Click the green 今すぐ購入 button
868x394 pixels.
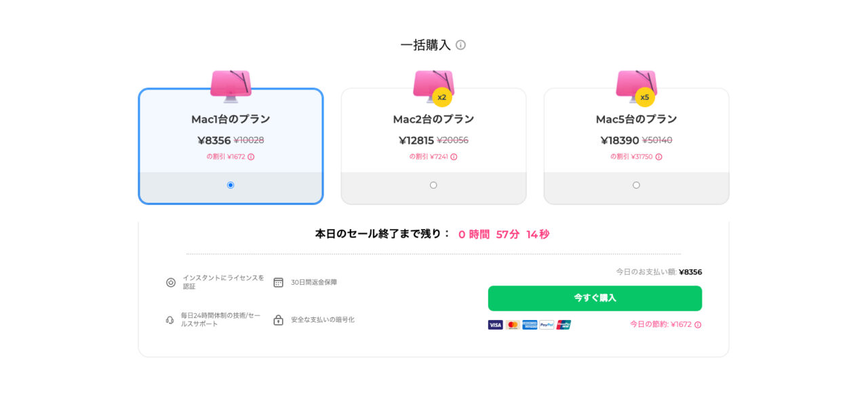click(x=595, y=298)
